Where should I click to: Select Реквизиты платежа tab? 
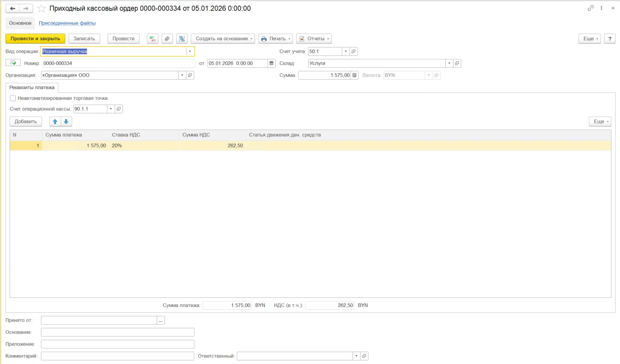(32, 88)
